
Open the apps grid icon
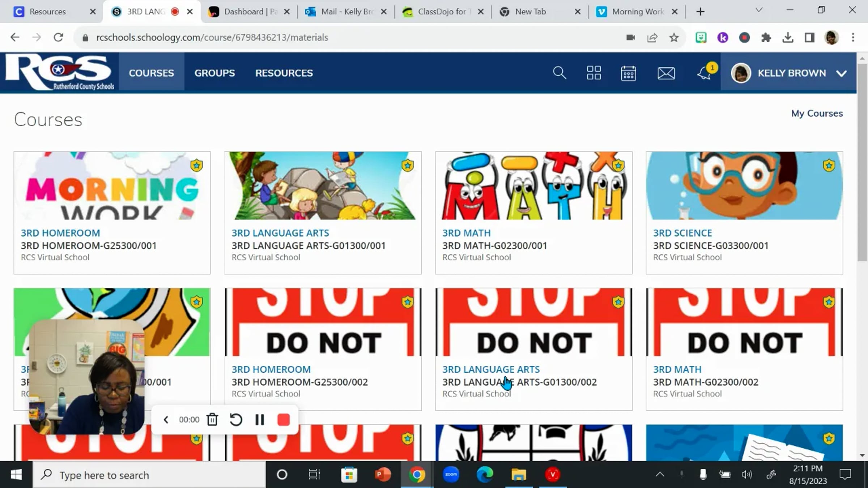593,73
